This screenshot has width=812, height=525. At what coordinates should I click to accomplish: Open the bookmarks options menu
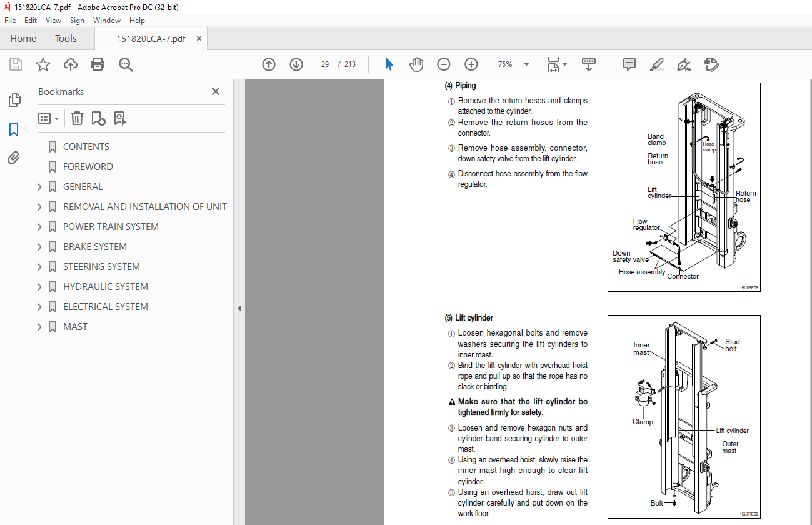point(49,118)
